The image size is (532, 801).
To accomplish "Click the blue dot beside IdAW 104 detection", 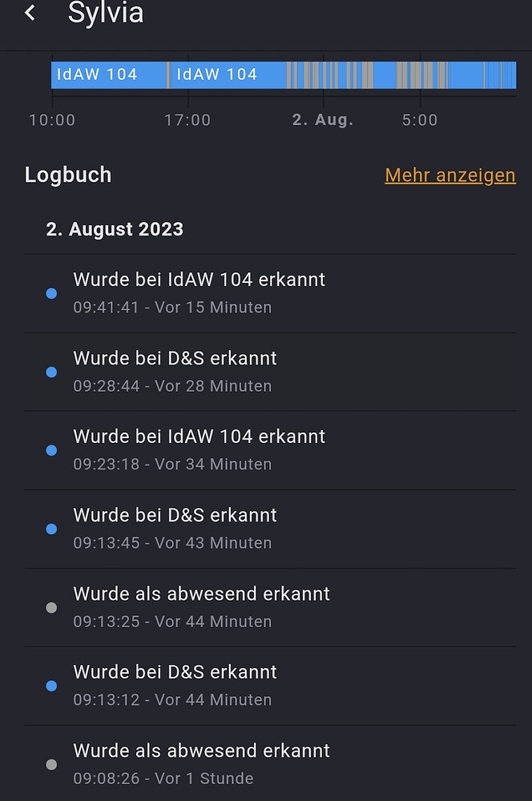I will (51, 294).
